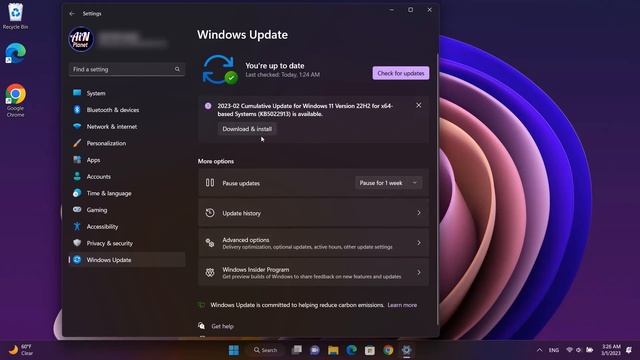Show hidden icons in the system tray
The image size is (640, 360).
pyautogui.click(x=539, y=350)
